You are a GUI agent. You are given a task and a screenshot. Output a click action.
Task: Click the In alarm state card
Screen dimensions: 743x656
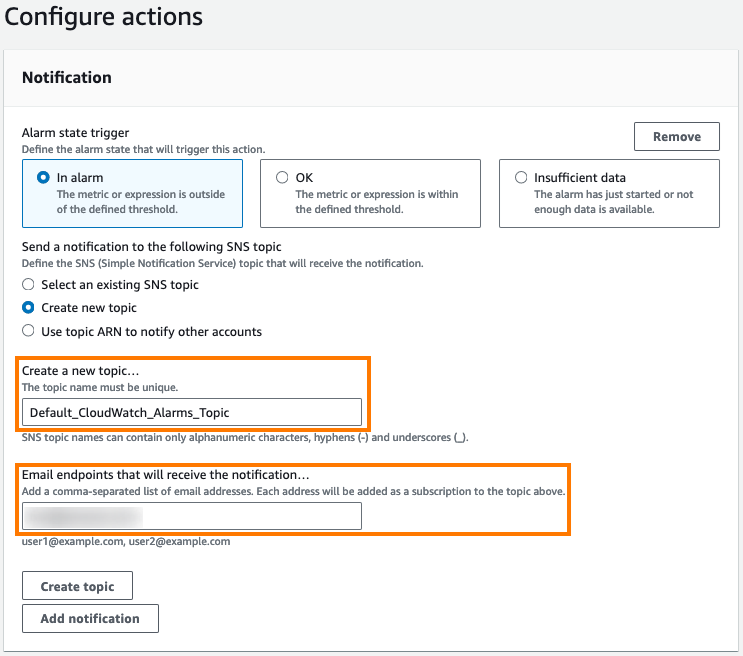tap(132, 193)
